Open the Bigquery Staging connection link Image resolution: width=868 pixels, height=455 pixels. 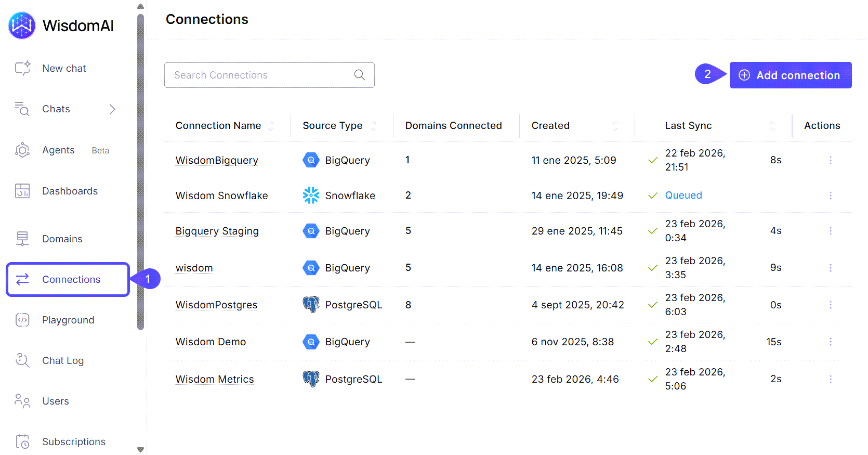coord(217,231)
